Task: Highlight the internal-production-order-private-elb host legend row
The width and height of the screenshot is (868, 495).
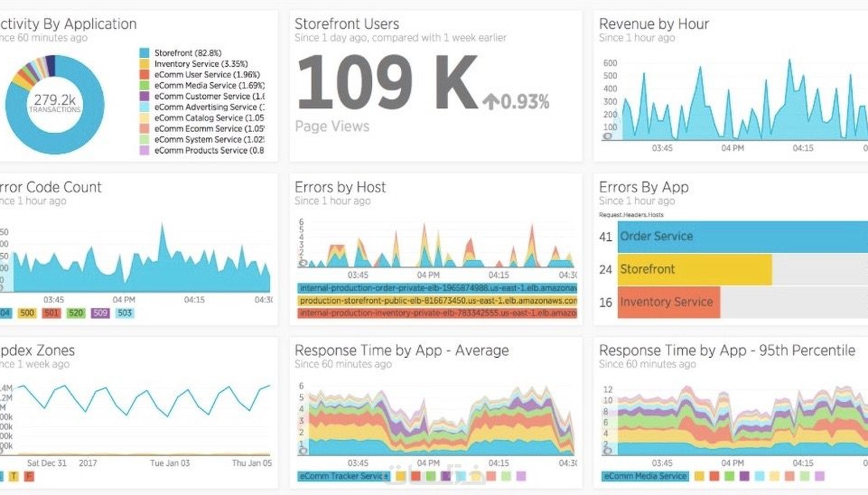Action: [x=438, y=288]
